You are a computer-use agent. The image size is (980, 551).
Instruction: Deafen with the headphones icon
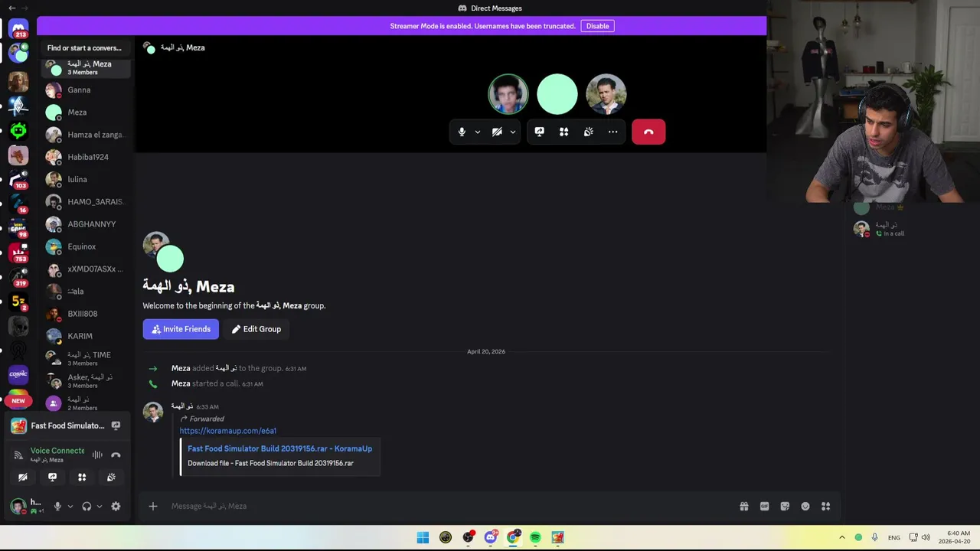pyautogui.click(x=87, y=506)
